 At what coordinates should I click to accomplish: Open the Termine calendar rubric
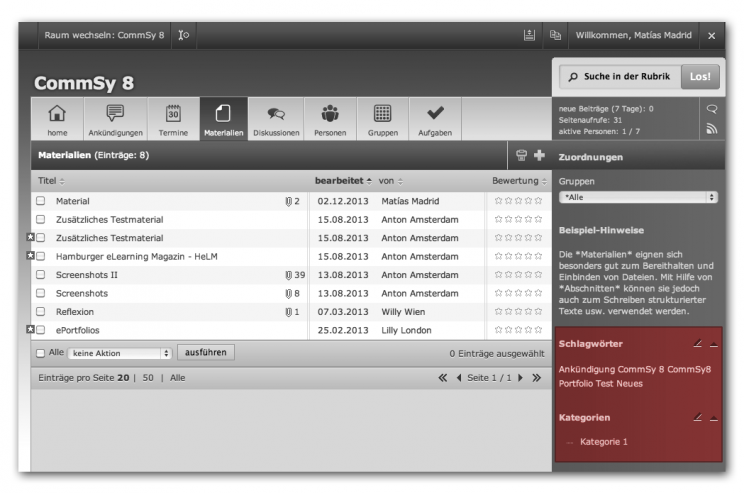click(x=173, y=119)
